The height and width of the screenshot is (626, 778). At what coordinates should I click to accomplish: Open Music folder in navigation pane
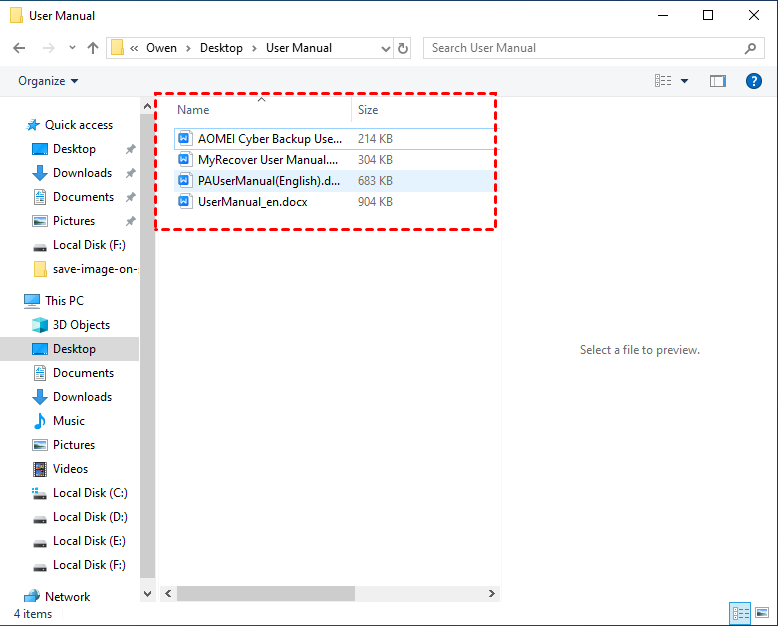tap(69, 421)
